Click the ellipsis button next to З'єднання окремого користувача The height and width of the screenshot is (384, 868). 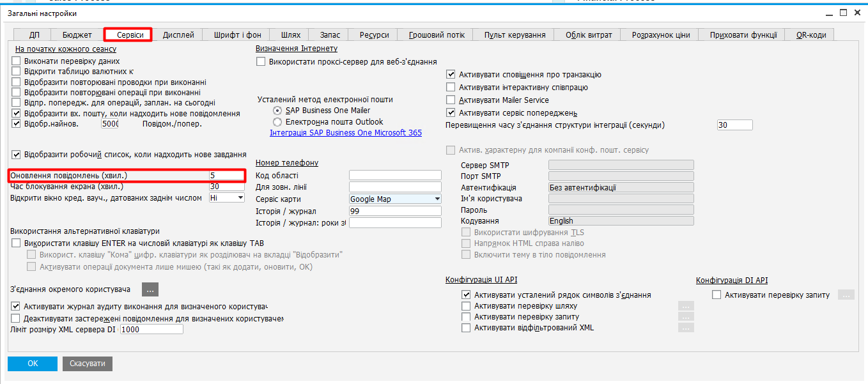pos(150,289)
